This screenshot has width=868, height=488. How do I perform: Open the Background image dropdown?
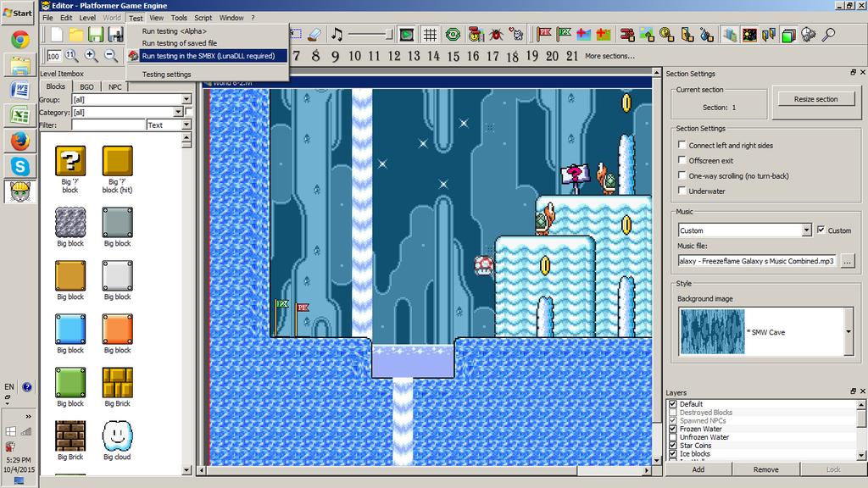point(848,332)
